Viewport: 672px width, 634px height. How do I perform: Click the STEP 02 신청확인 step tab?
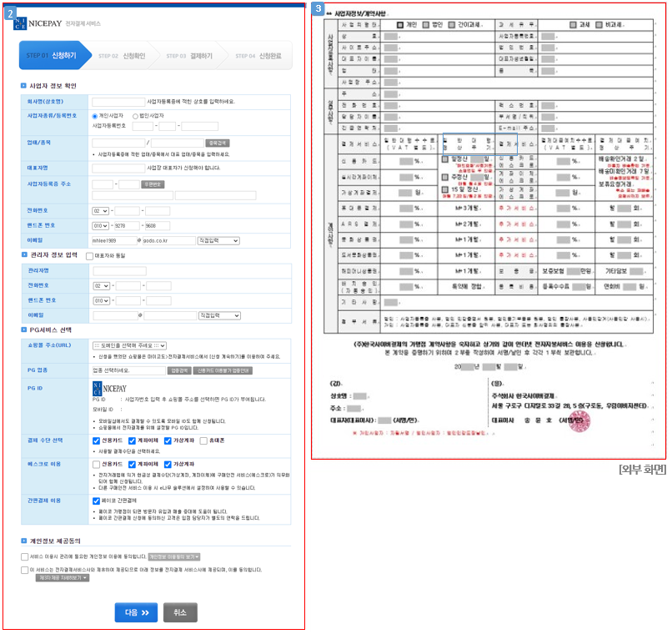(x=122, y=56)
